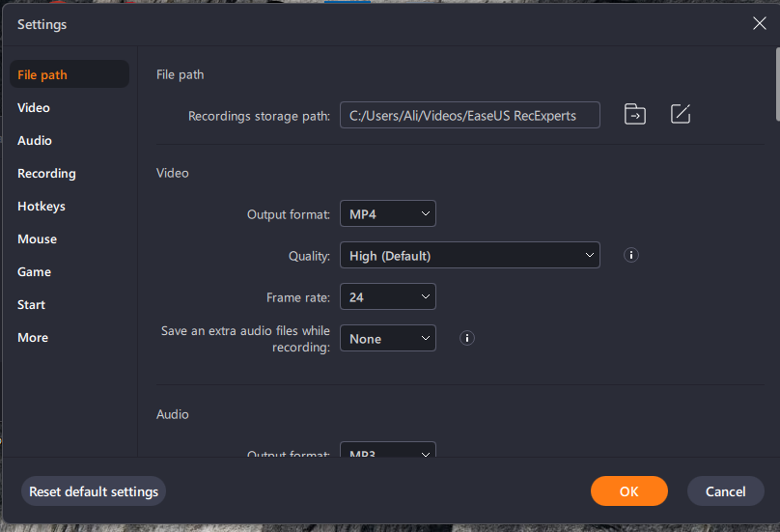Close the Settings dialog with the X
780x532 pixels.
pyautogui.click(x=760, y=23)
